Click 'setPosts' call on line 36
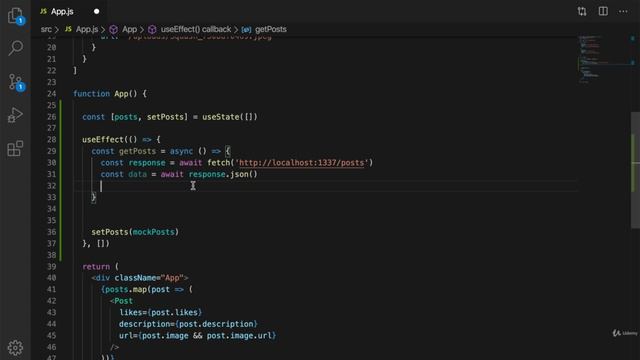Screen dimensions: 640x360 pos(110,232)
